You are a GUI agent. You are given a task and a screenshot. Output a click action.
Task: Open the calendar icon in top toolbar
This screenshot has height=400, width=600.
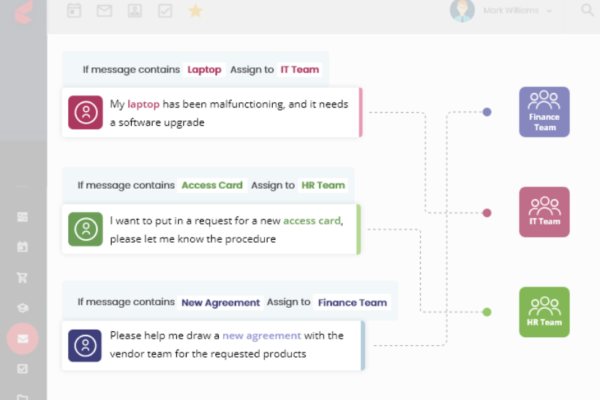[74, 10]
